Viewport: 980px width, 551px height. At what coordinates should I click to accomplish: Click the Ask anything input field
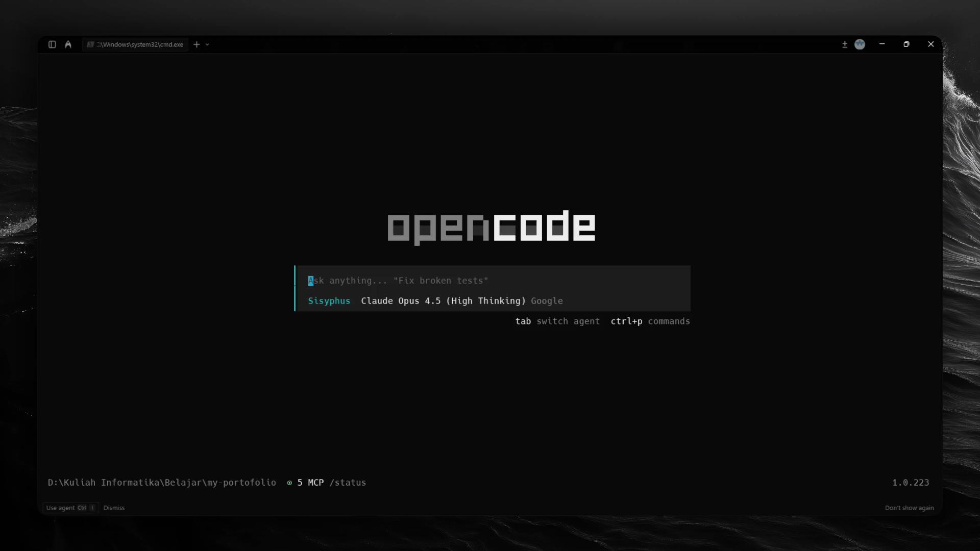pos(398,281)
